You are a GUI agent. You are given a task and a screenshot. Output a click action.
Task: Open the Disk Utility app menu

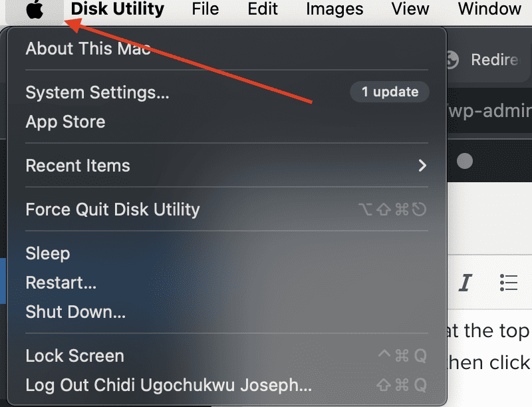(118, 9)
